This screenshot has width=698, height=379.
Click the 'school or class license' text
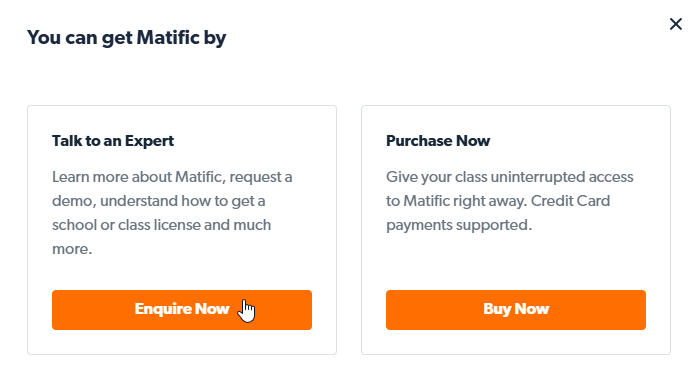pyautogui.click(x=127, y=225)
